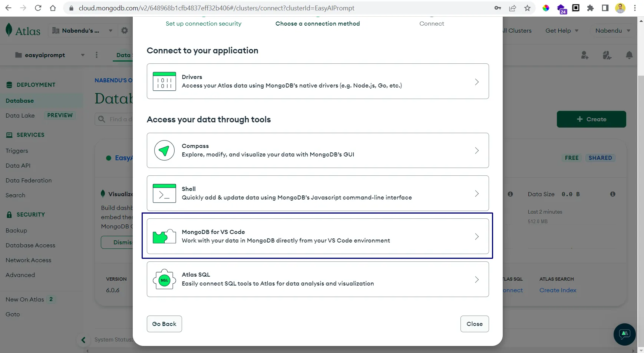This screenshot has height=353, width=644.
Task: Click Goto in the sidebar
Action: 13,314
